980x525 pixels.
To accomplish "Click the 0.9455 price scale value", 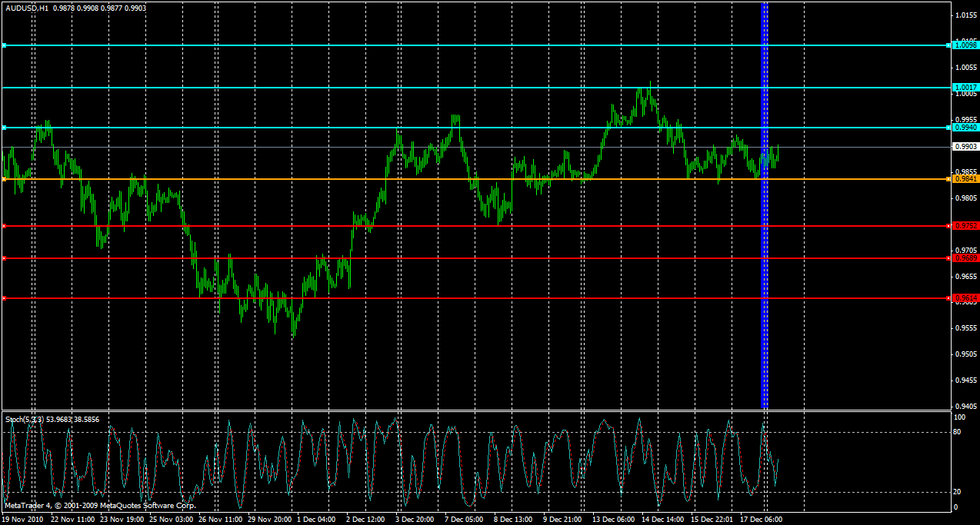I will coord(965,380).
